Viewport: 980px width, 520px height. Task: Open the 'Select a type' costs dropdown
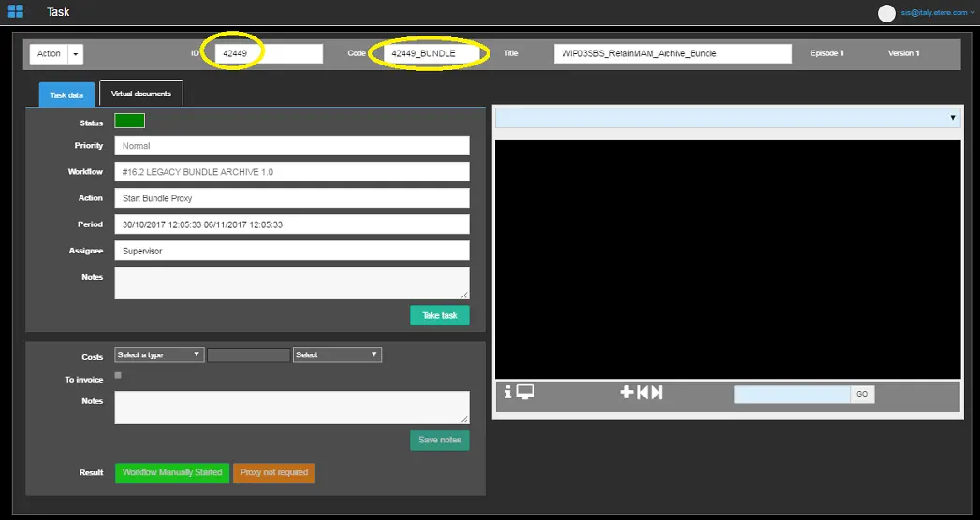[x=158, y=355]
